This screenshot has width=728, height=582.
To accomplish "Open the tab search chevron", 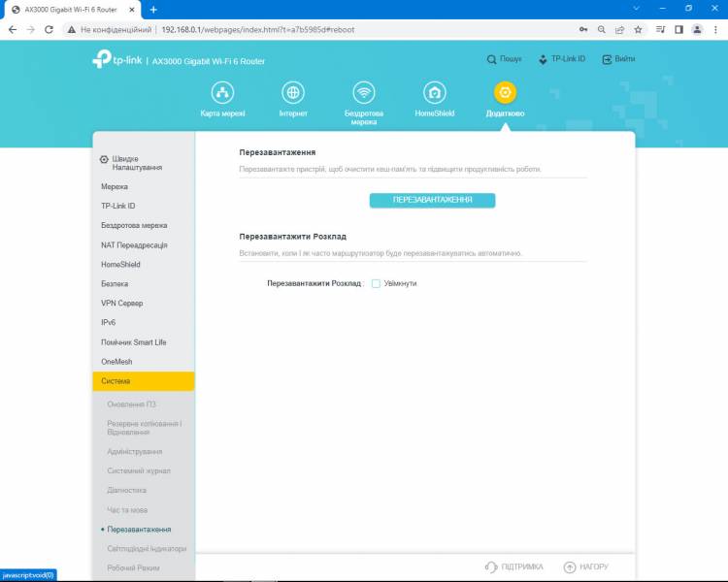I will [x=637, y=9].
